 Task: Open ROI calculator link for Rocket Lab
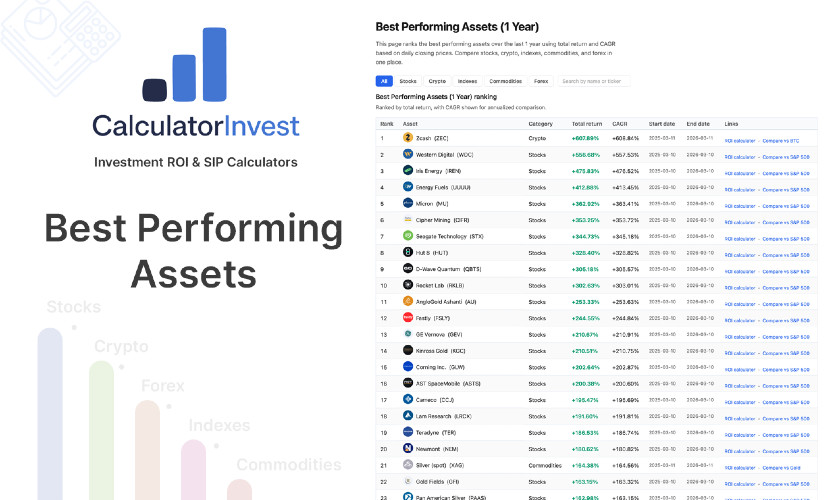[740, 288]
